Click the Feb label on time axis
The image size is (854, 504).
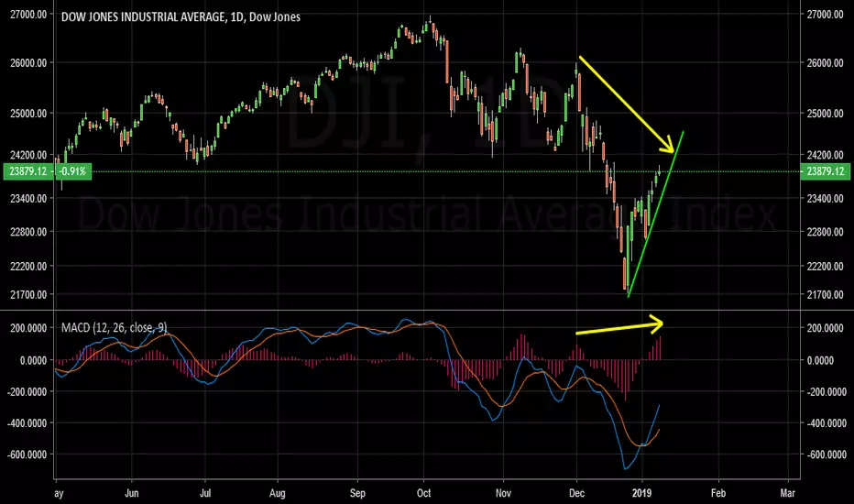pyautogui.click(x=717, y=493)
